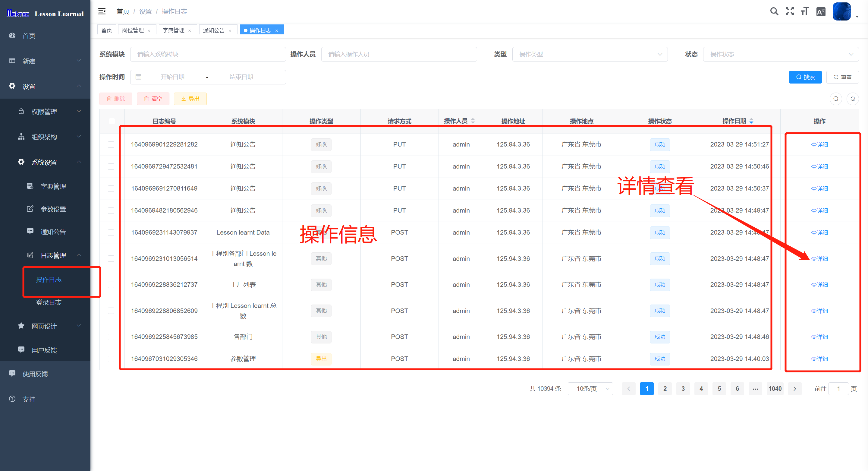
Task: Click the circular search toggle icon above table
Action: [836, 99]
